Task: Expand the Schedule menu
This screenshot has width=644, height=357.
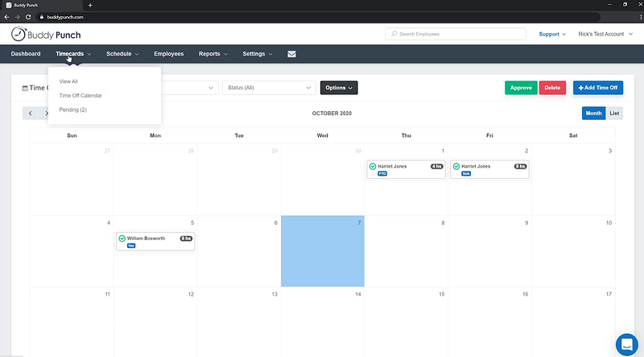Action: pyautogui.click(x=122, y=54)
